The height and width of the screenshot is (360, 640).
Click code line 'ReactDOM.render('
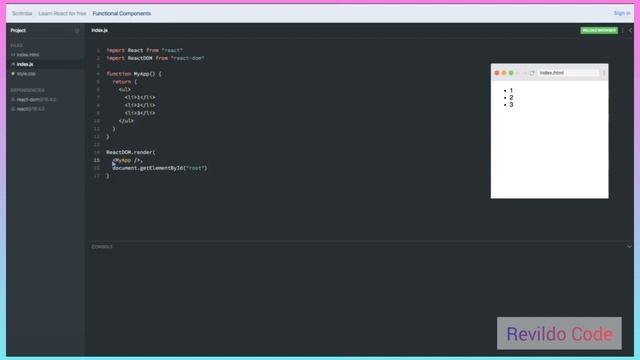tap(131, 152)
